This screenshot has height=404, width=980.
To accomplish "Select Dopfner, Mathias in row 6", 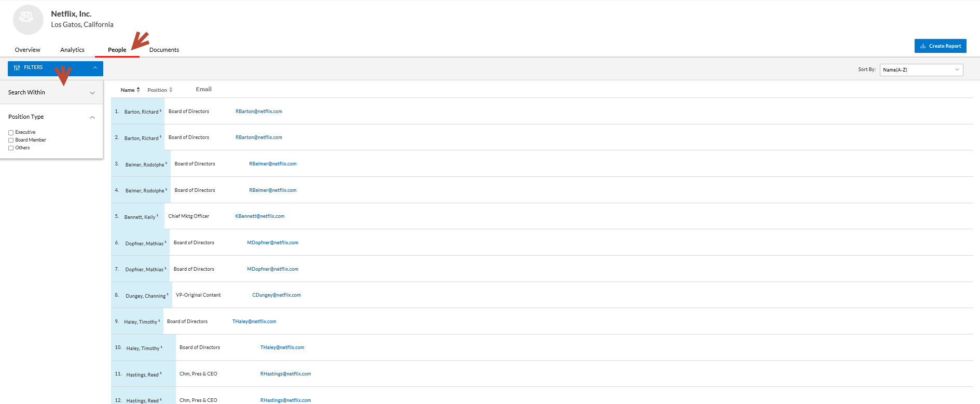I will point(144,244).
